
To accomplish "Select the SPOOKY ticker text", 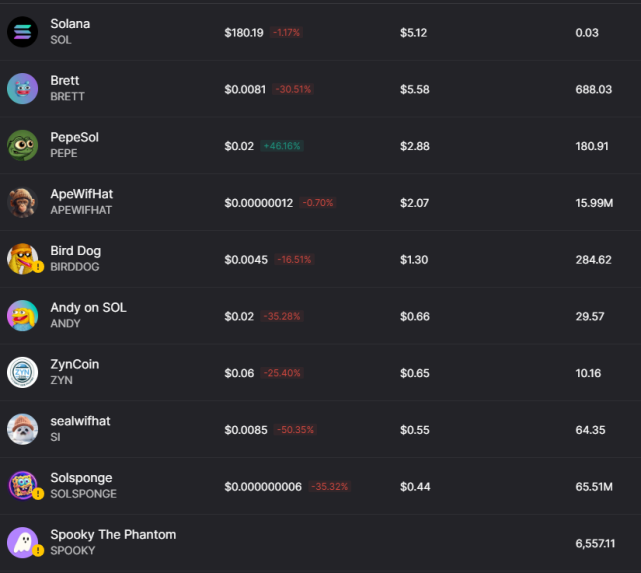I will click(73, 551).
